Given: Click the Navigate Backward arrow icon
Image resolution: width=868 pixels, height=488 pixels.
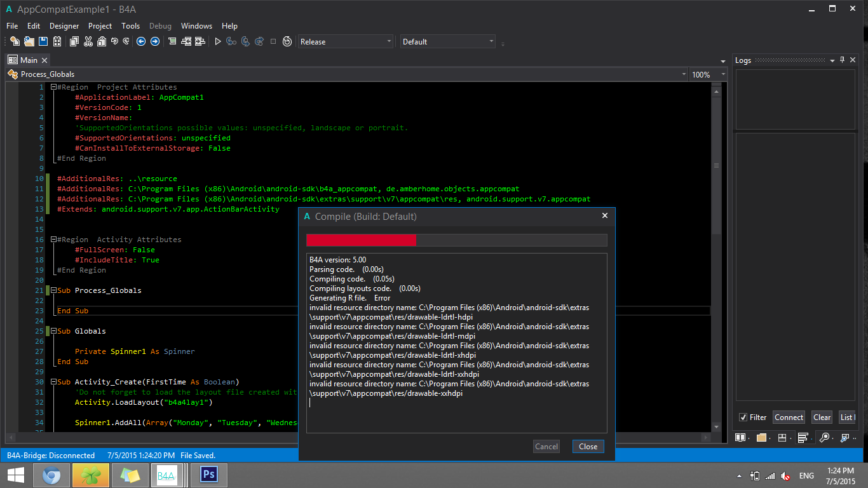Looking at the screenshot, I should click(x=141, y=41).
